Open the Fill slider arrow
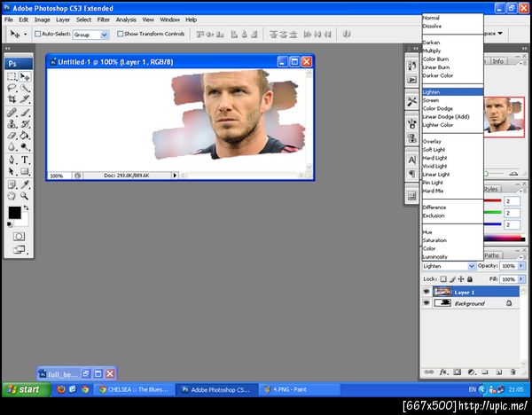 521,279
